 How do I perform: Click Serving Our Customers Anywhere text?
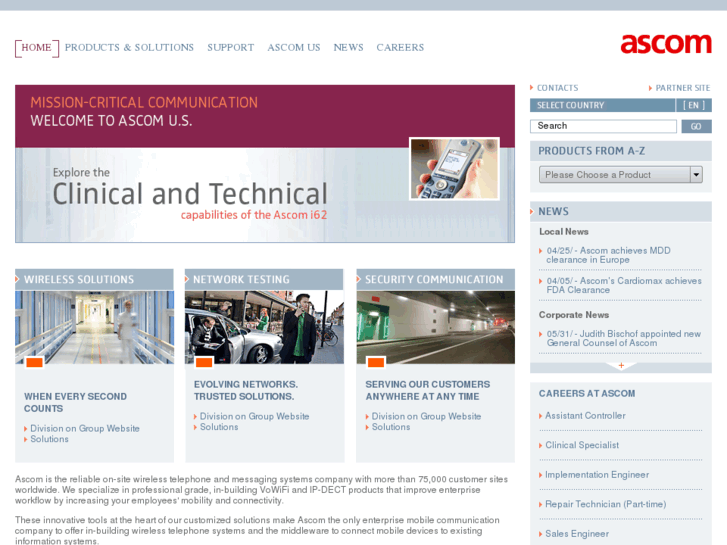point(427,391)
